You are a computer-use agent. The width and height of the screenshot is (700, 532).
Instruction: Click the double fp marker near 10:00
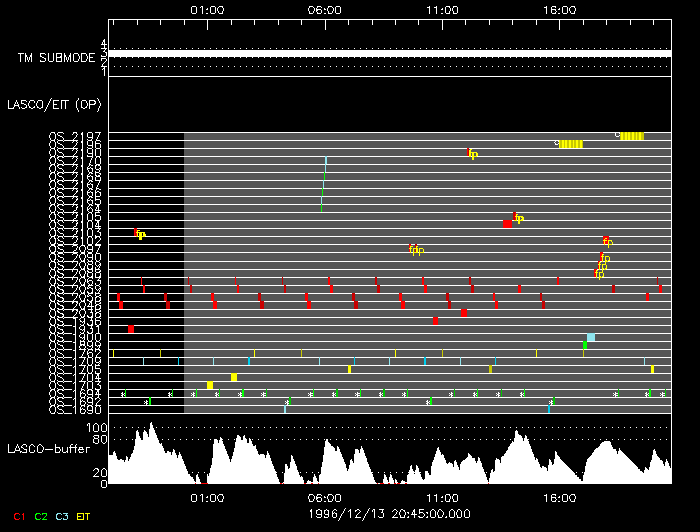[416, 249]
